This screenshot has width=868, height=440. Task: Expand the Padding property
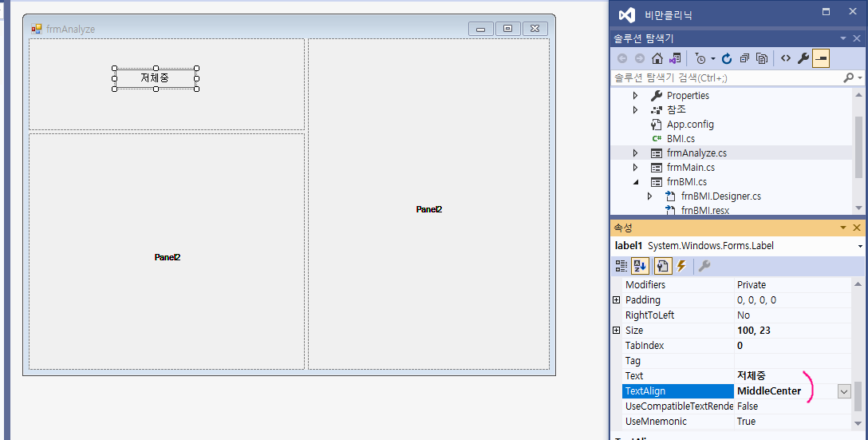click(x=616, y=299)
